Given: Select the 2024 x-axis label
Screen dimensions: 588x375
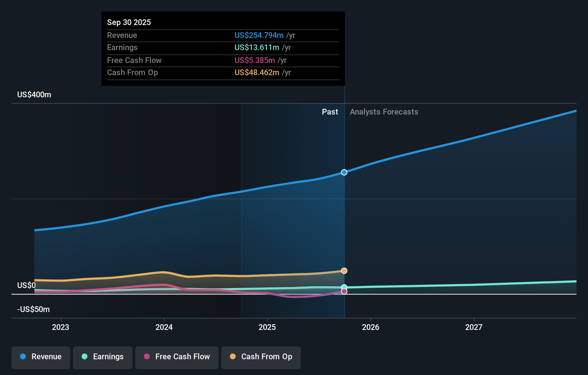Looking at the screenshot, I should pos(164,327).
